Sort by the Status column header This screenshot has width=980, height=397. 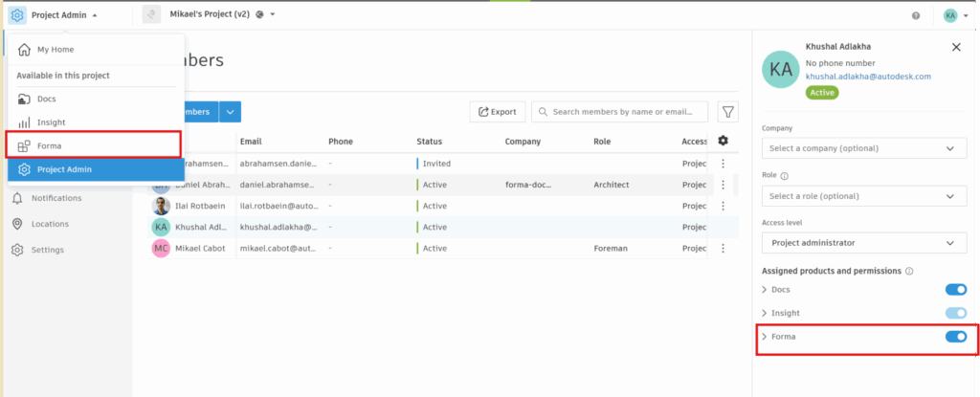[430, 142]
